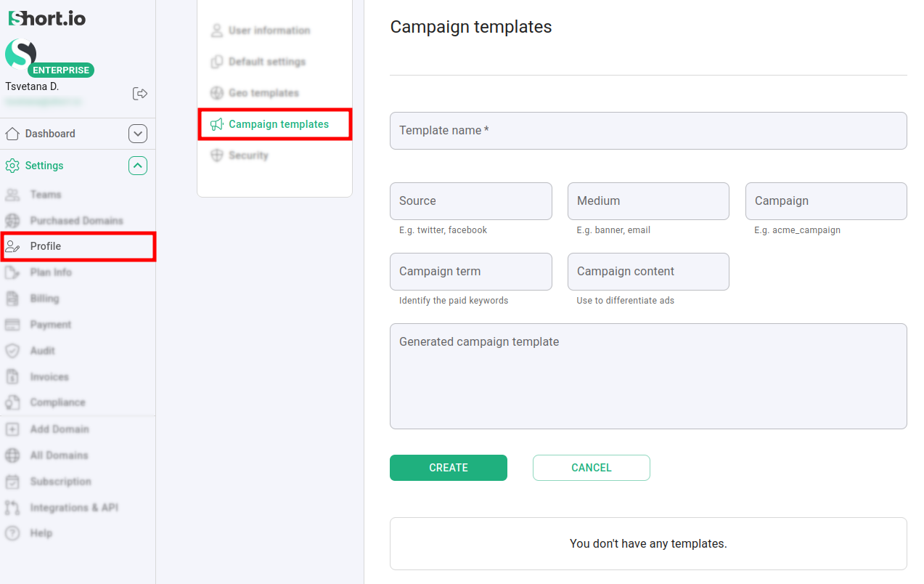Select the Campaign term input field
Screen dimensions: 924x584
tap(470, 272)
